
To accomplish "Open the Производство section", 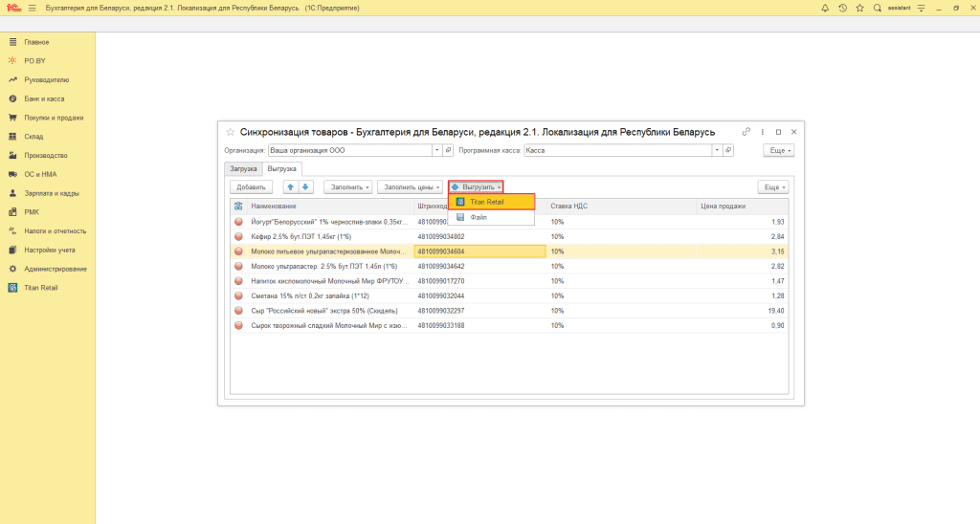I will [46, 156].
